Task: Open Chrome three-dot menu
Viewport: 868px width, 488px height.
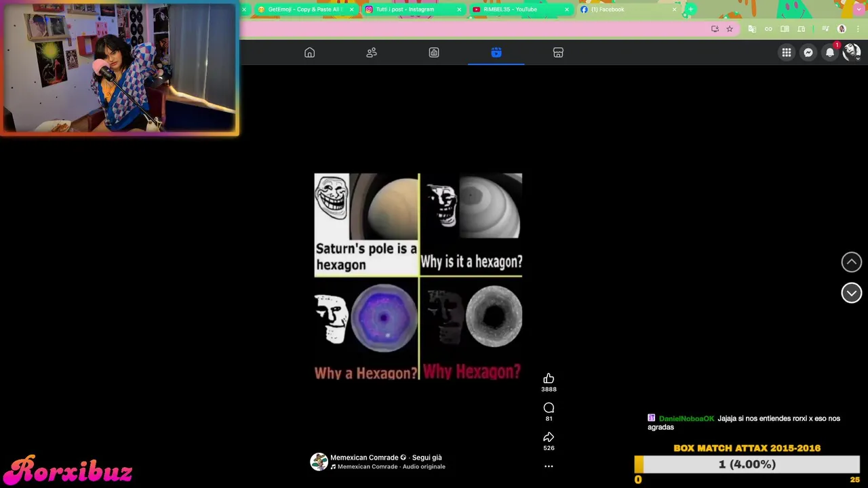Action: pos(858,29)
